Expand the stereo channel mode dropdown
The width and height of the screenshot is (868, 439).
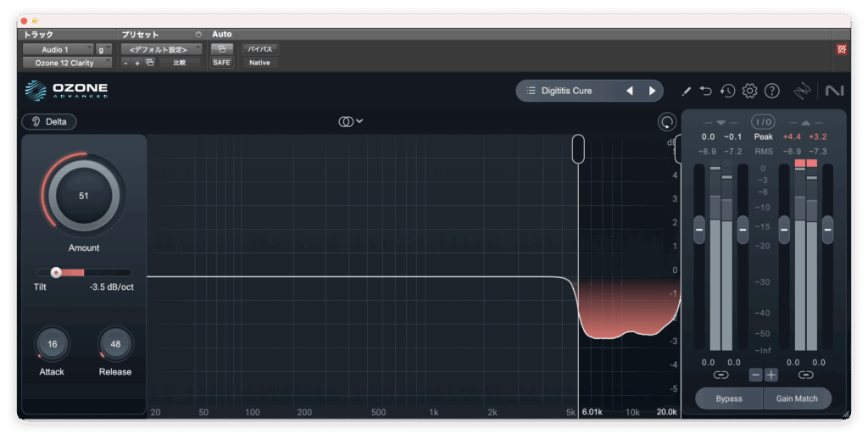click(x=350, y=121)
